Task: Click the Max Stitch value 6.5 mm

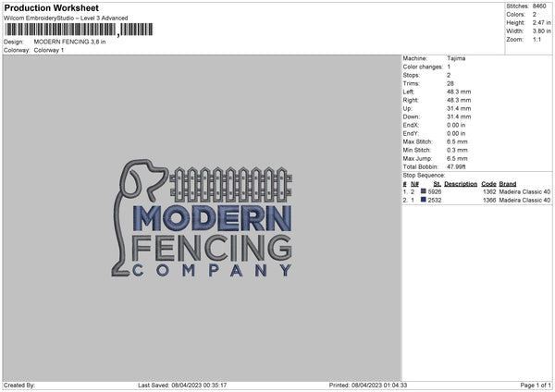Action: tap(457, 141)
